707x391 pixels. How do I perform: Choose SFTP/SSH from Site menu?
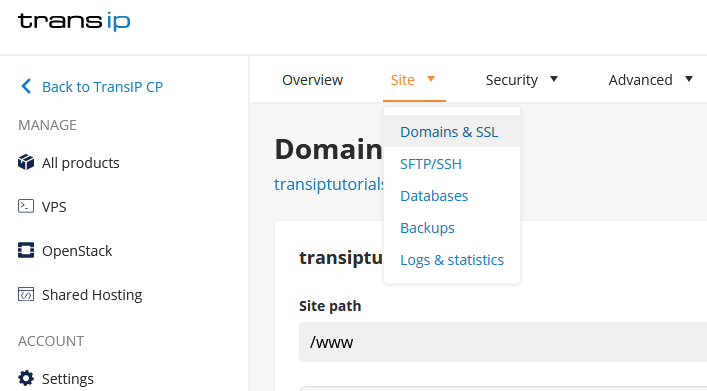431,164
